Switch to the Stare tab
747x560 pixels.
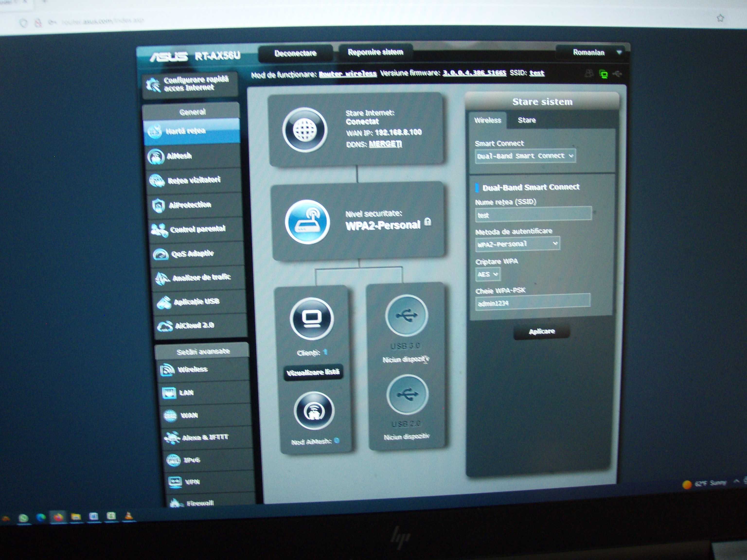(527, 120)
